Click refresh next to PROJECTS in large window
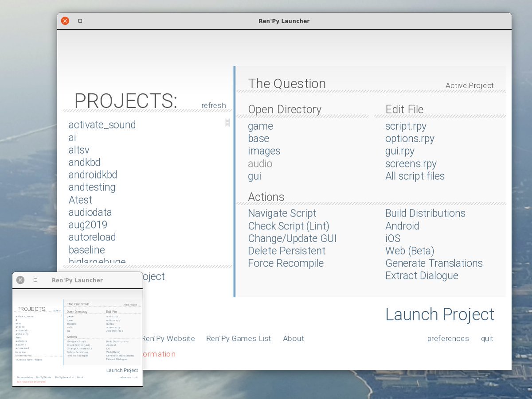The height and width of the screenshot is (399, 532). (x=214, y=105)
